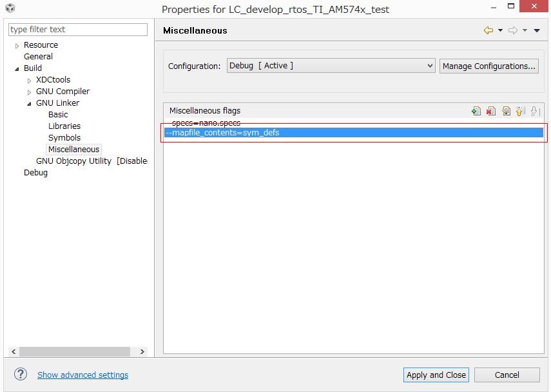Image resolution: width=551 pixels, height=392 pixels.
Task: Edit the selected miscellaneous flag
Action: [506, 111]
